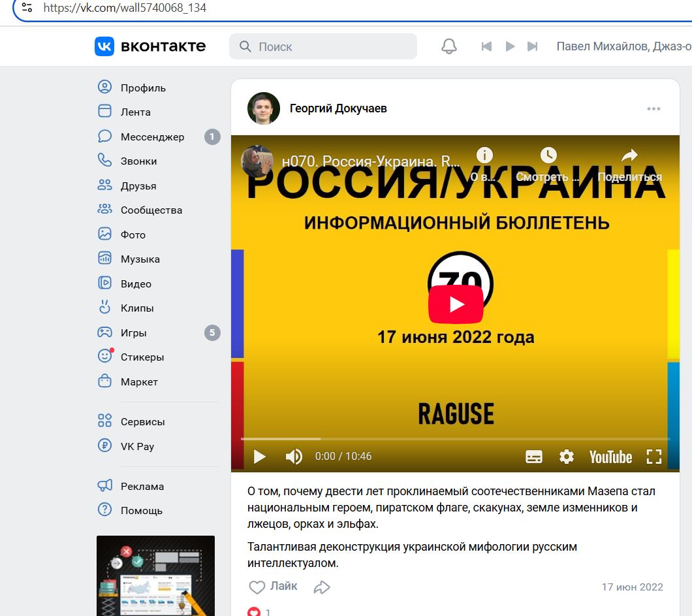692x616 pixels.
Task: Click the post date 17 июн 2022
Action: click(x=632, y=587)
